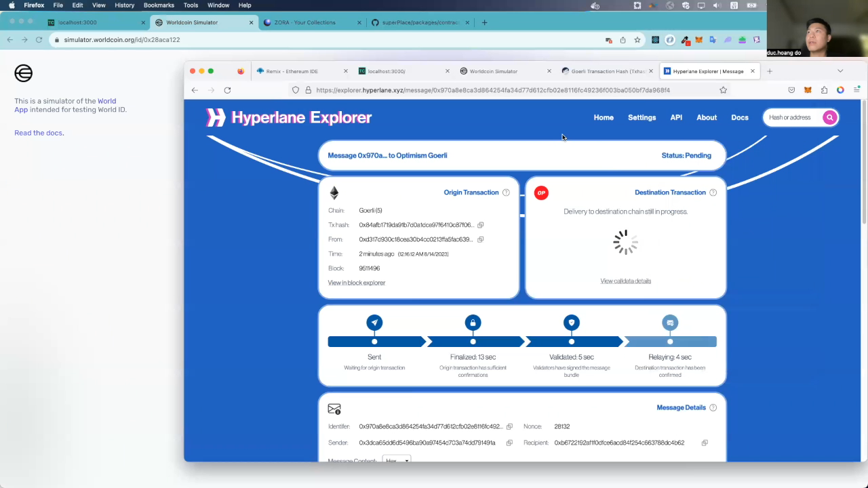This screenshot has height=488, width=868.
Task: Open the Bookmarks menu
Action: click(x=159, y=5)
